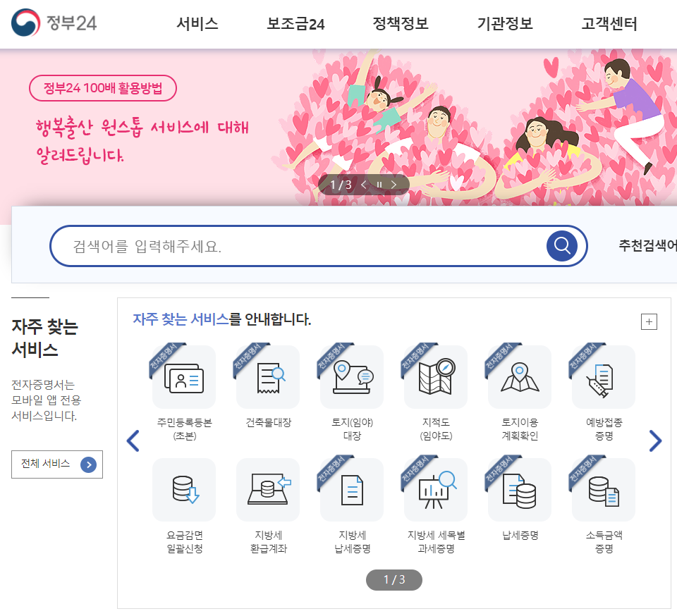This screenshot has width=677, height=616.
Task: Show next banner slide
Action: coord(394,185)
